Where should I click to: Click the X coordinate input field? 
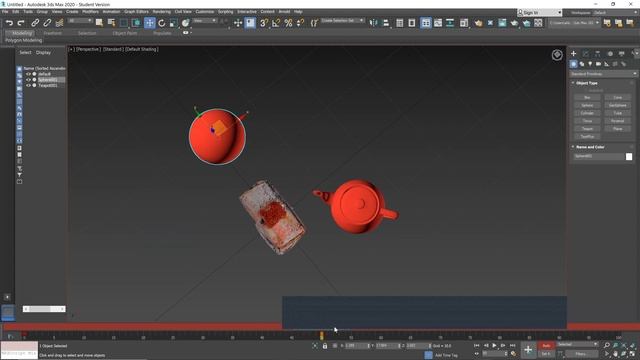tap(356, 346)
